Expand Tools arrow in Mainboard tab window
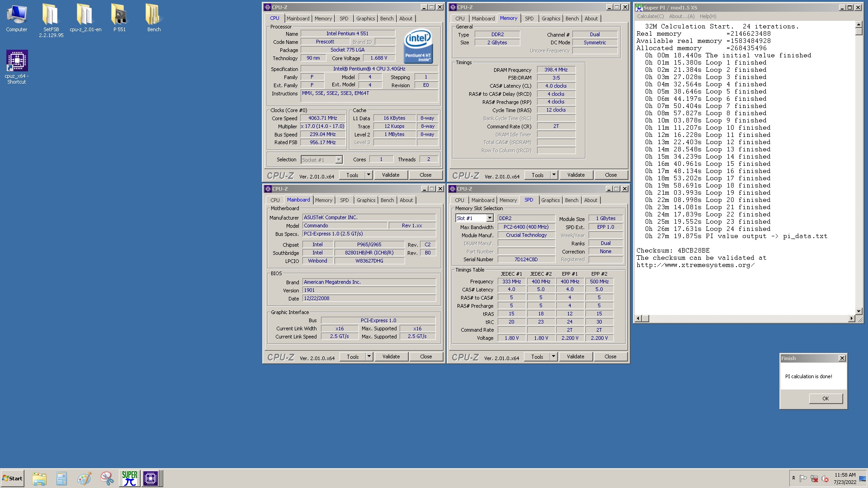This screenshot has width=868, height=488. [369, 357]
